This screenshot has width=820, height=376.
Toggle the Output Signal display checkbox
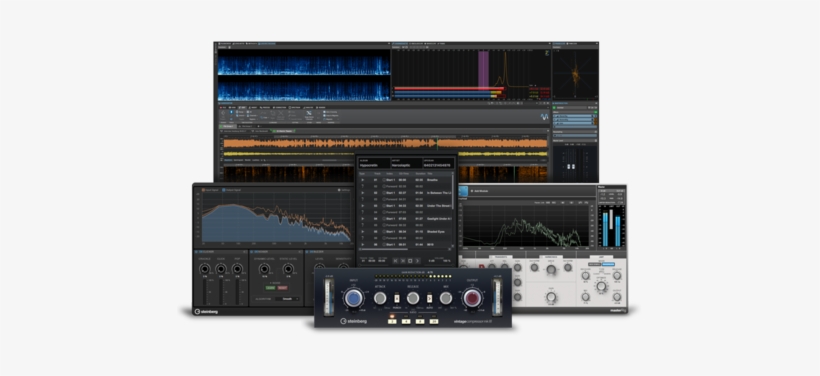click(224, 190)
